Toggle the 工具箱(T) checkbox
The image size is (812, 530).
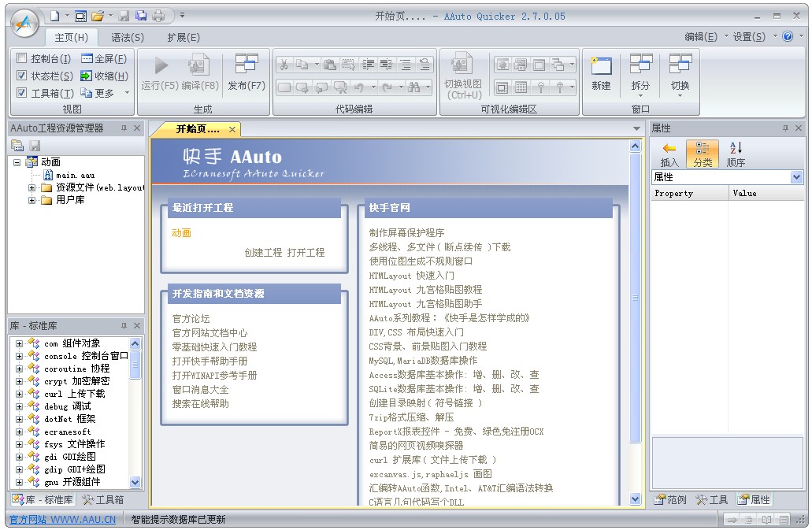tap(22, 92)
